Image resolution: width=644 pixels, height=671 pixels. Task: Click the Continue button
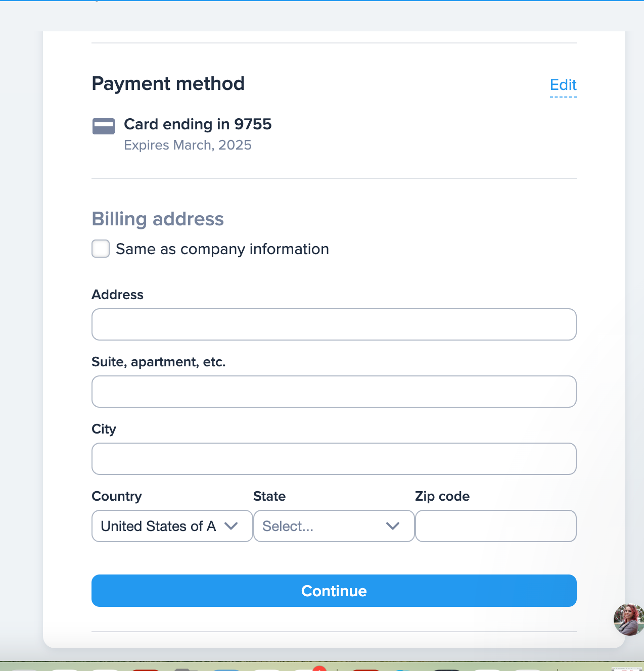334,591
